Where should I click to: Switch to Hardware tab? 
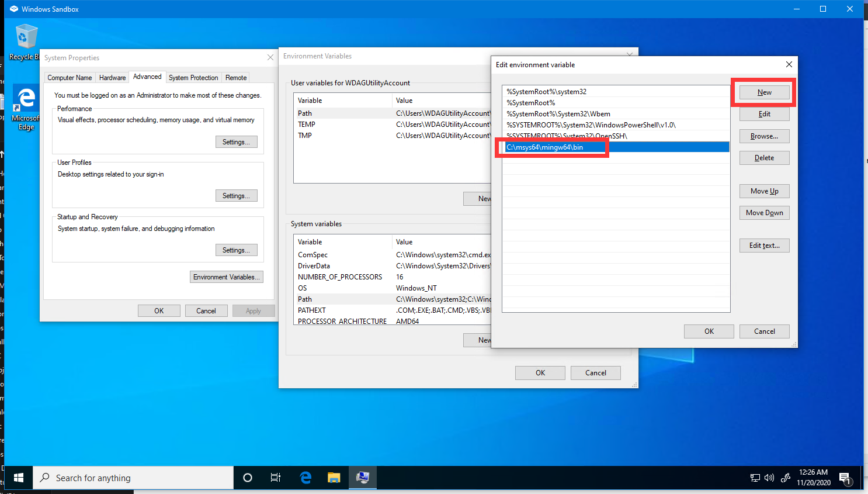tap(112, 77)
